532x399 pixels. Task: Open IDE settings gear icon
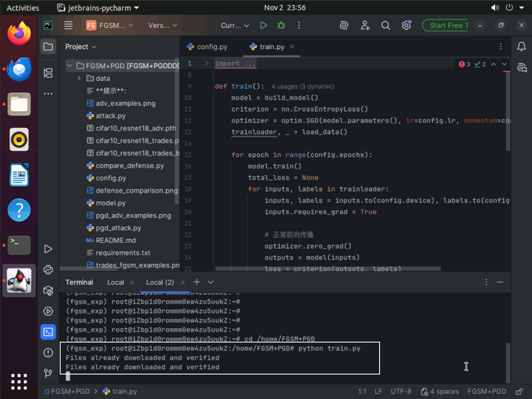pos(406,25)
